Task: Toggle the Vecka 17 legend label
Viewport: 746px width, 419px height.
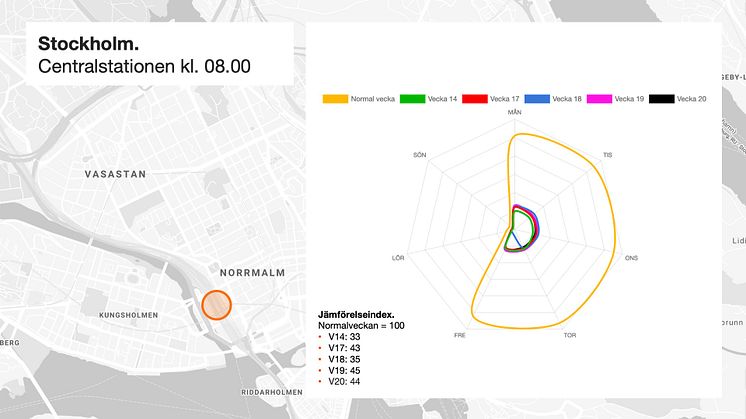Action: [x=505, y=99]
